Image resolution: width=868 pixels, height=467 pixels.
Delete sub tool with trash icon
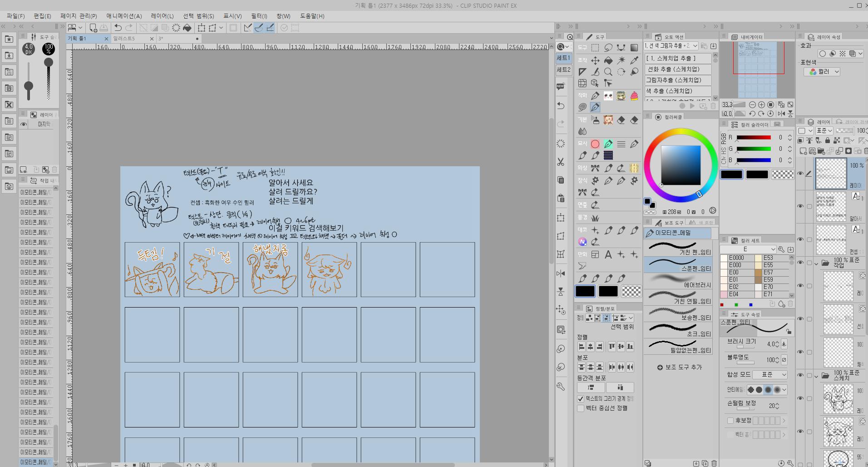pos(714,463)
